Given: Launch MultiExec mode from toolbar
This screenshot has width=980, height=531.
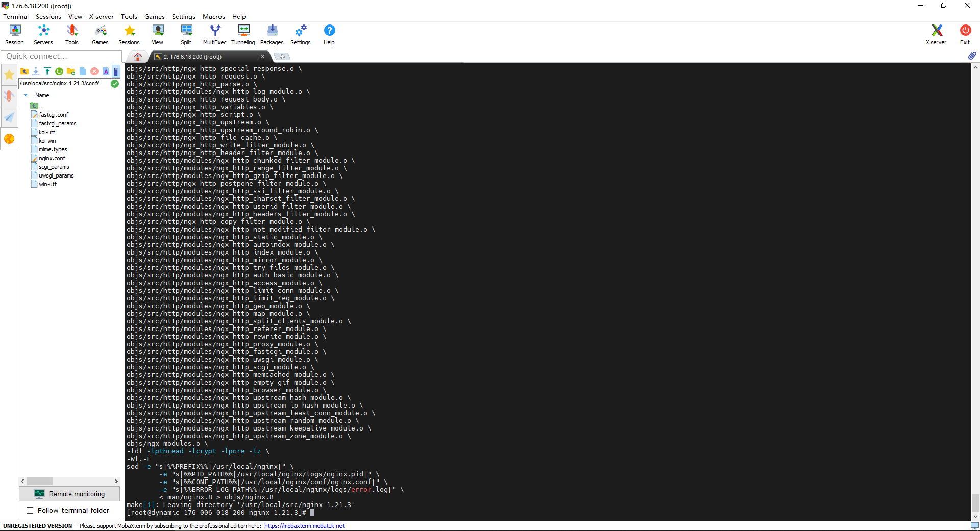Looking at the screenshot, I should coord(215,35).
